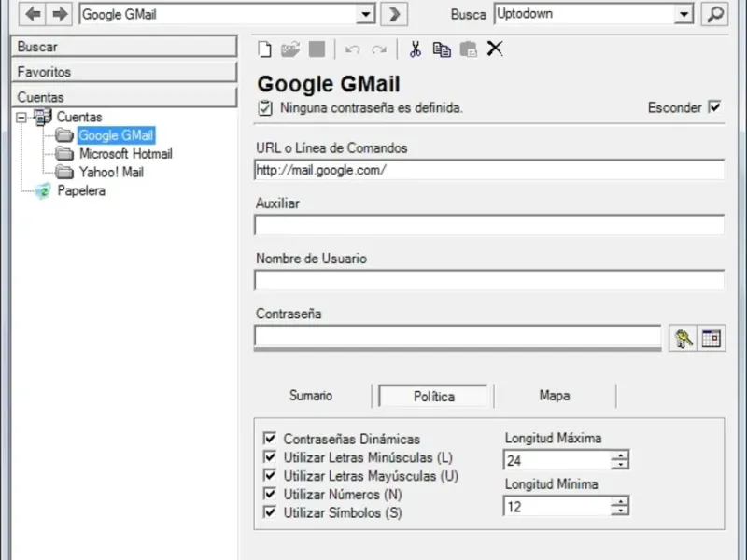Viewport: 747px width, 560px height.
Task: Click the scissors cut icon
Action: 416,49
